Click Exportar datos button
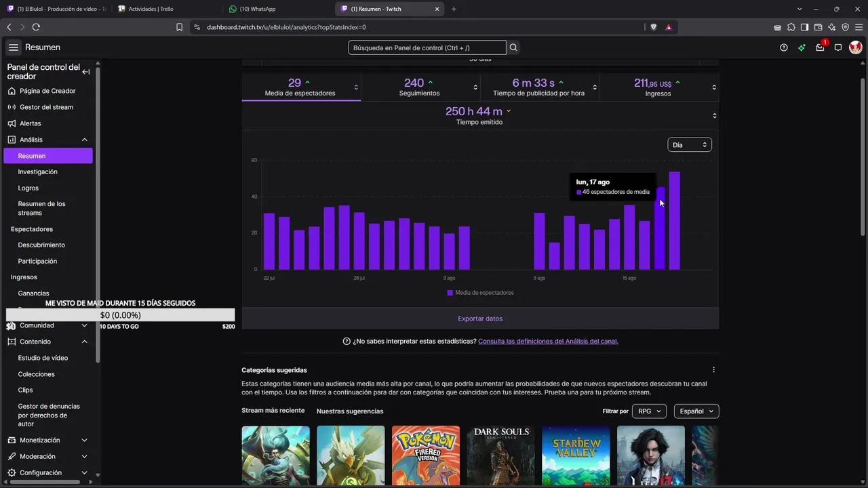Viewport: 868px width, 488px height. tap(480, 319)
